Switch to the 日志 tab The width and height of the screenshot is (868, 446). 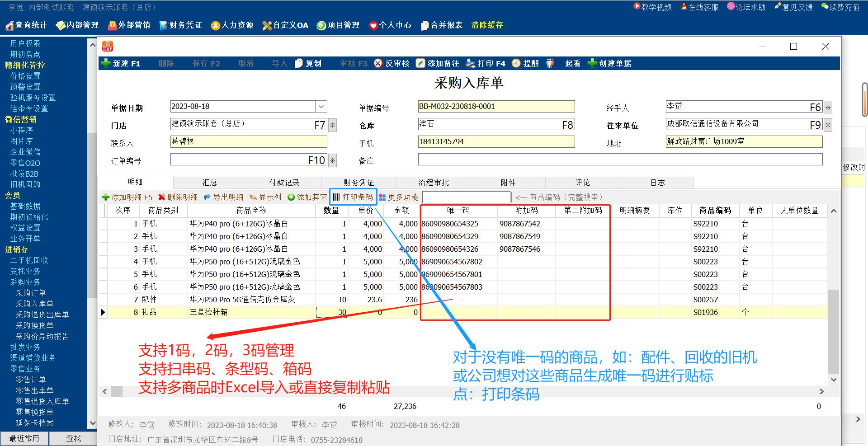[657, 183]
